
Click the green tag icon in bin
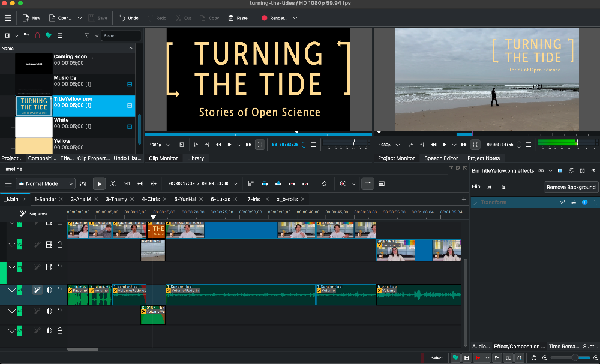(x=49, y=35)
